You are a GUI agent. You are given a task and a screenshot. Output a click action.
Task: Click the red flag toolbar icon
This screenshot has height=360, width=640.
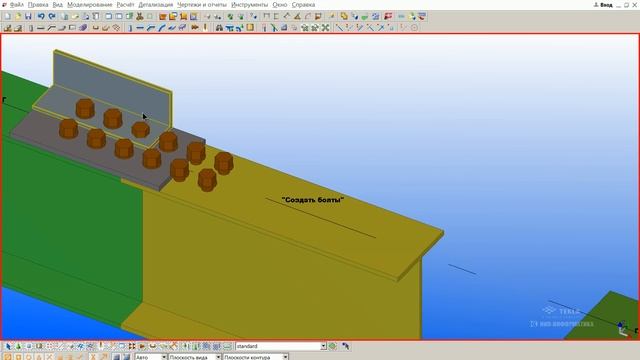pos(388,16)
